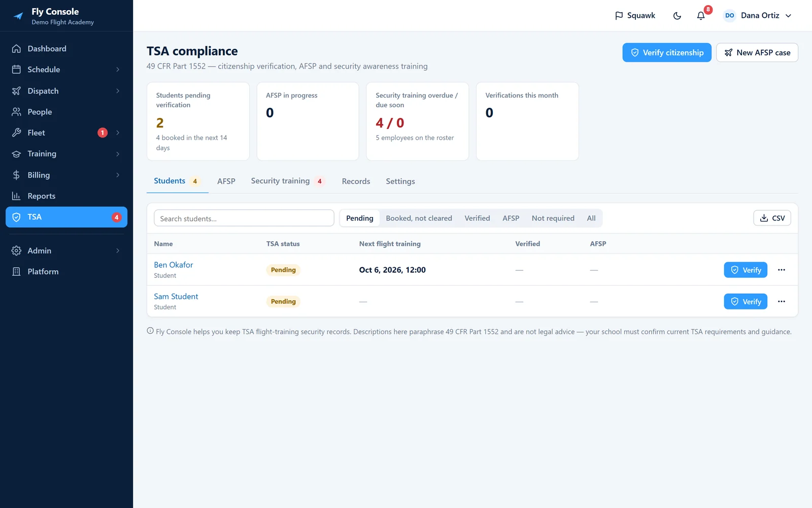Select the AFSP filter chip
Viewport: 812px width, 508px height.
511,218
